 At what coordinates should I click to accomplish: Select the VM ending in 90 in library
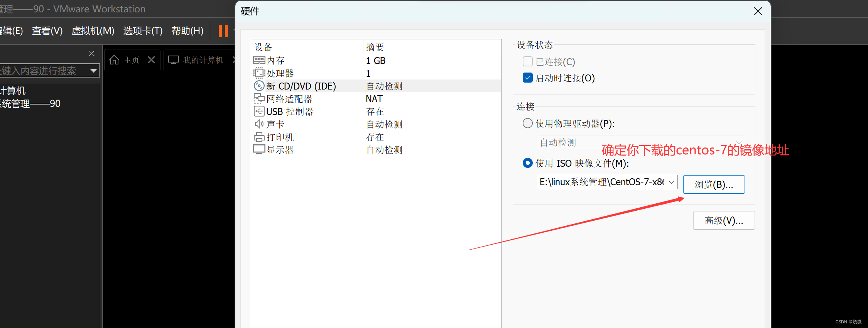point(30,103)
